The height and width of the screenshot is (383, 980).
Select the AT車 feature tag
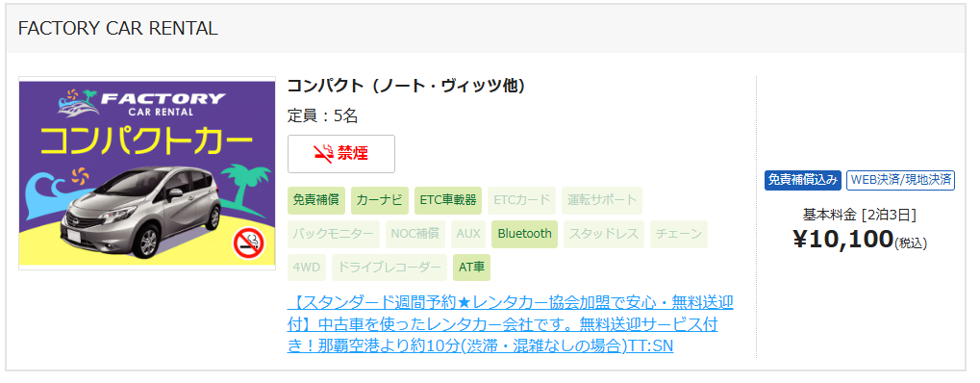[x=471, y=268]
